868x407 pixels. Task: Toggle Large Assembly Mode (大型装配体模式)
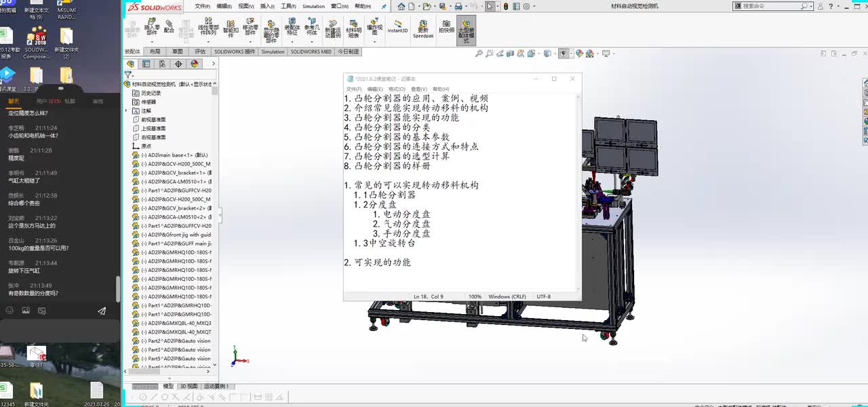pos(466,31)
